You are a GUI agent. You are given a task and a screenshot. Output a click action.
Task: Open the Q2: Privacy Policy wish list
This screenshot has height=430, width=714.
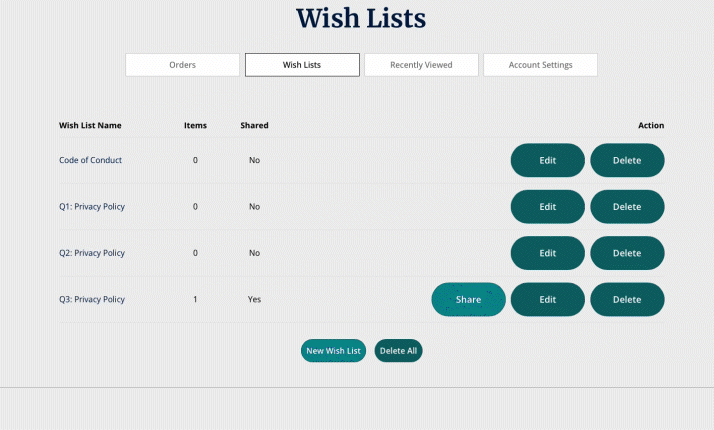coord(92,253)
